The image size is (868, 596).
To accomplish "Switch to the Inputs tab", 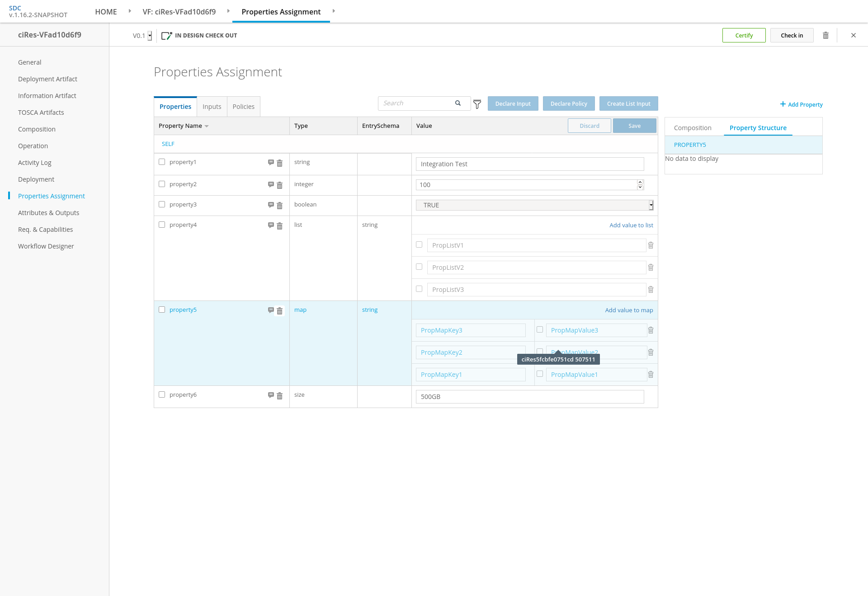I will tap(212, 107).
